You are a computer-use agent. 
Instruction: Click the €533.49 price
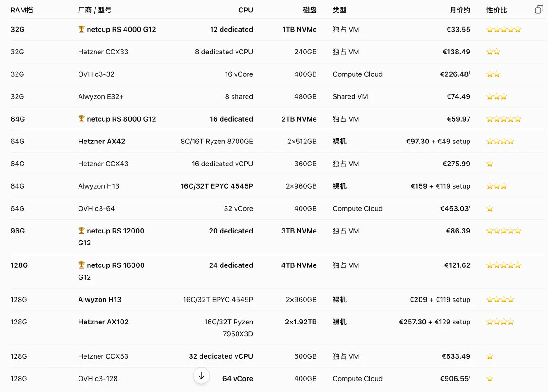click(x=456, y=356)
